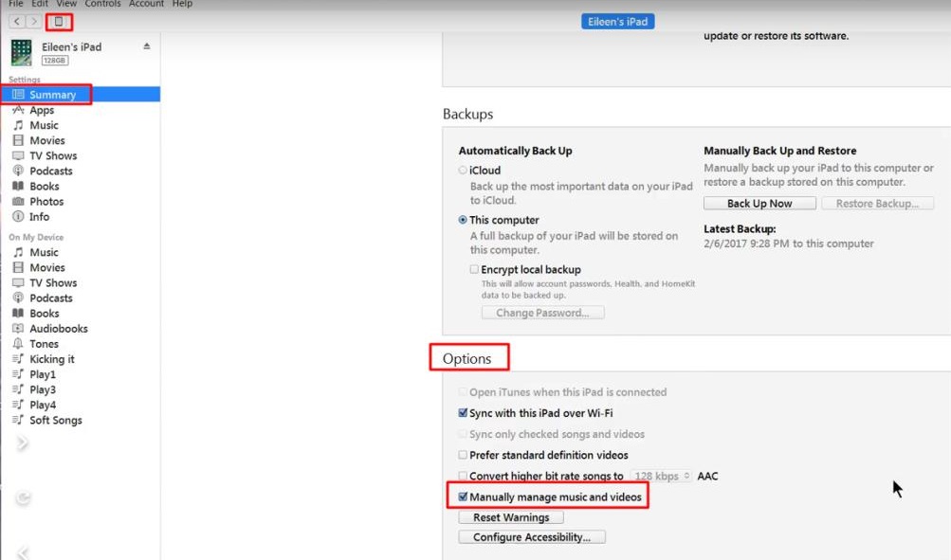Image resolution: width=951 pixels, height=560 pixels.
Task: Click the Reset Warnings button
Action: point(511,517)
